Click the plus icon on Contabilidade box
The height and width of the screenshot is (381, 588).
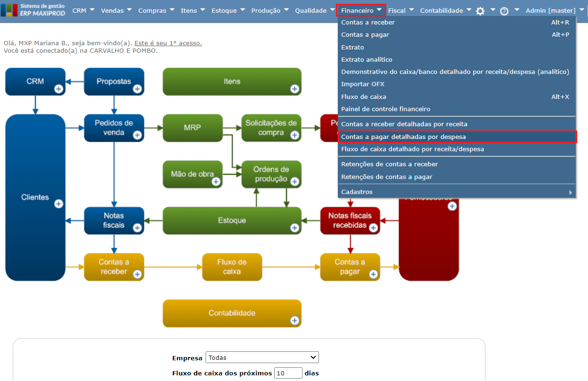coord(294,320)
